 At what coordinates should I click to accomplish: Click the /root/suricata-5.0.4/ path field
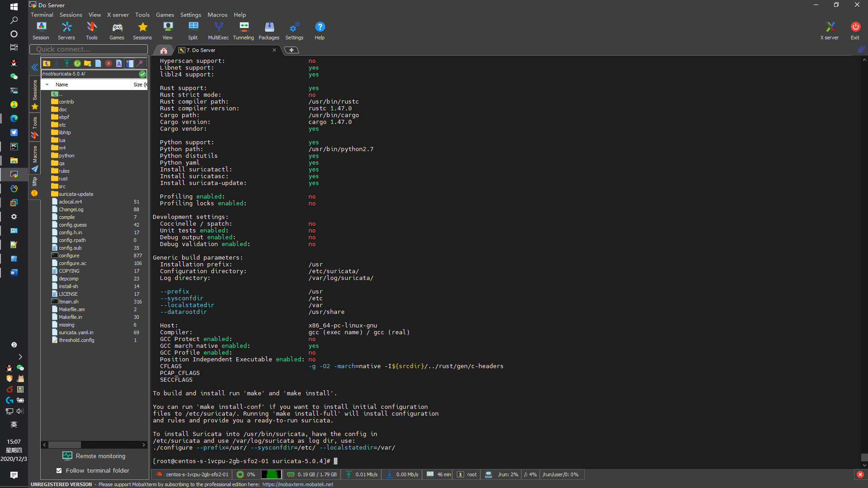click(90, 74)
